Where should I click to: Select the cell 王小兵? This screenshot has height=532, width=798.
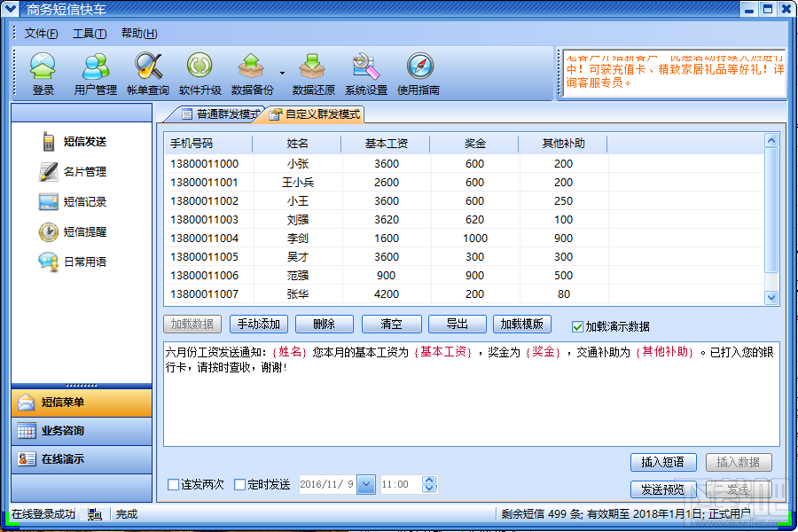point(298,183)
